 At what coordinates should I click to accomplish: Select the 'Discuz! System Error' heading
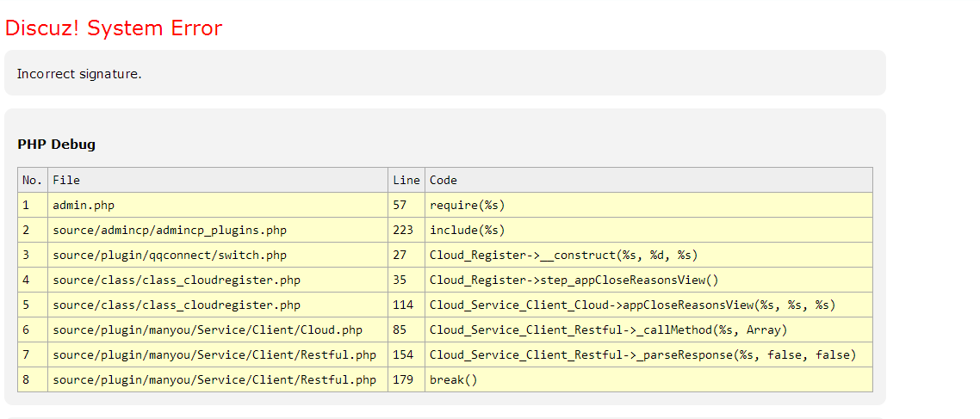[113, 28]
